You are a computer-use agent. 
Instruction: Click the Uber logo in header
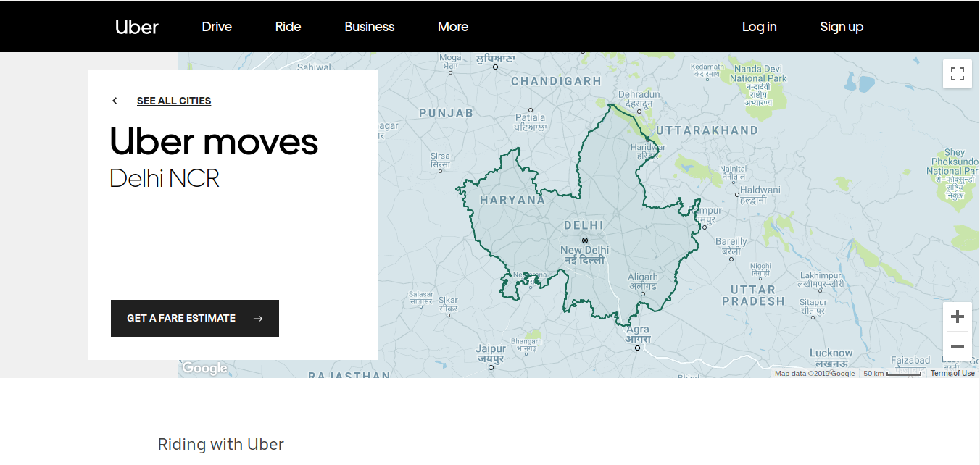click(x=137, y=27)
